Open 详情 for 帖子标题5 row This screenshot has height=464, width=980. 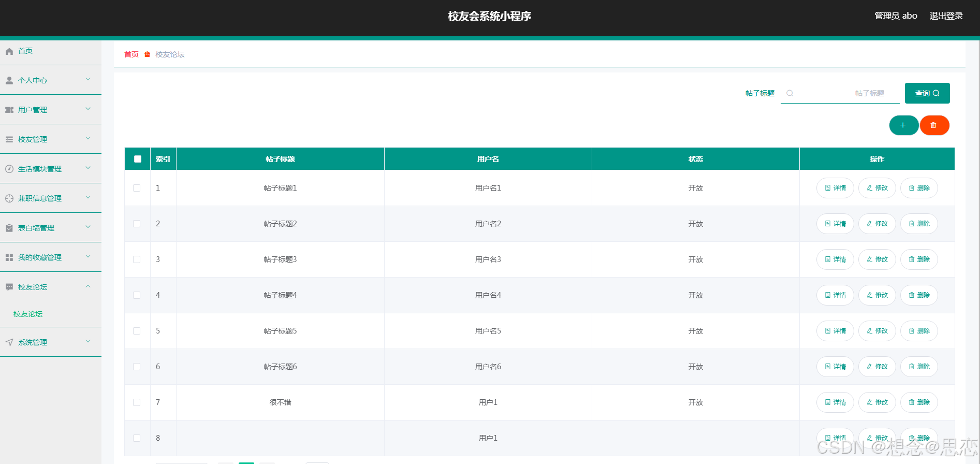pos(835,331)
